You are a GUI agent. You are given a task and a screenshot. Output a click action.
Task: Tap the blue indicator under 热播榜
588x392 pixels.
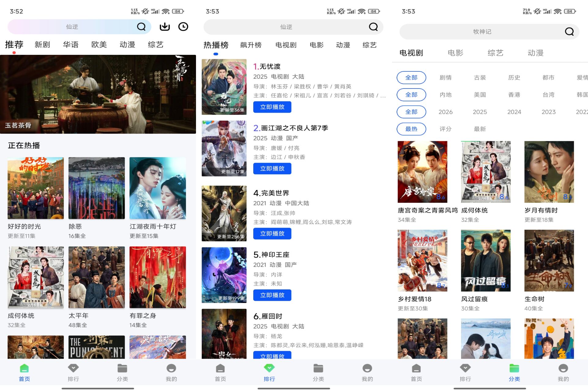click(216, 54)
